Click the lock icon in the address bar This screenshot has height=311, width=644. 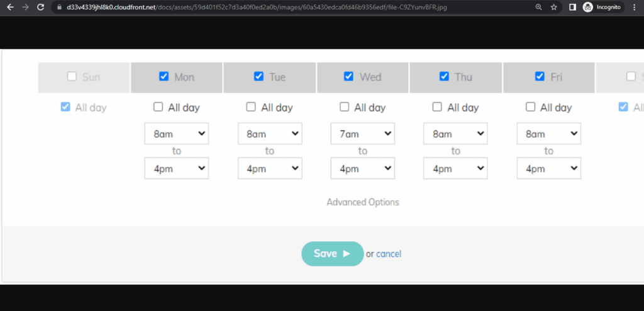(59, 7)
